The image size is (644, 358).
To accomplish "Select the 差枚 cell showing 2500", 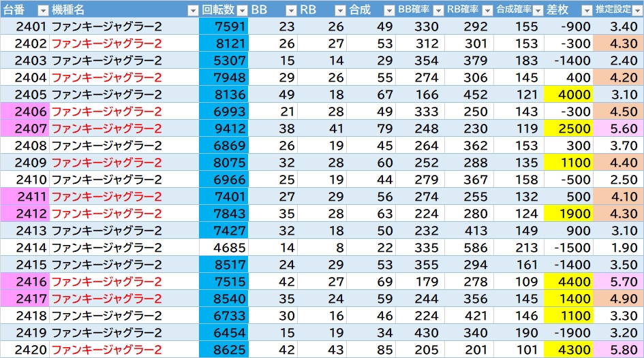I will click(x=568, y=129).
